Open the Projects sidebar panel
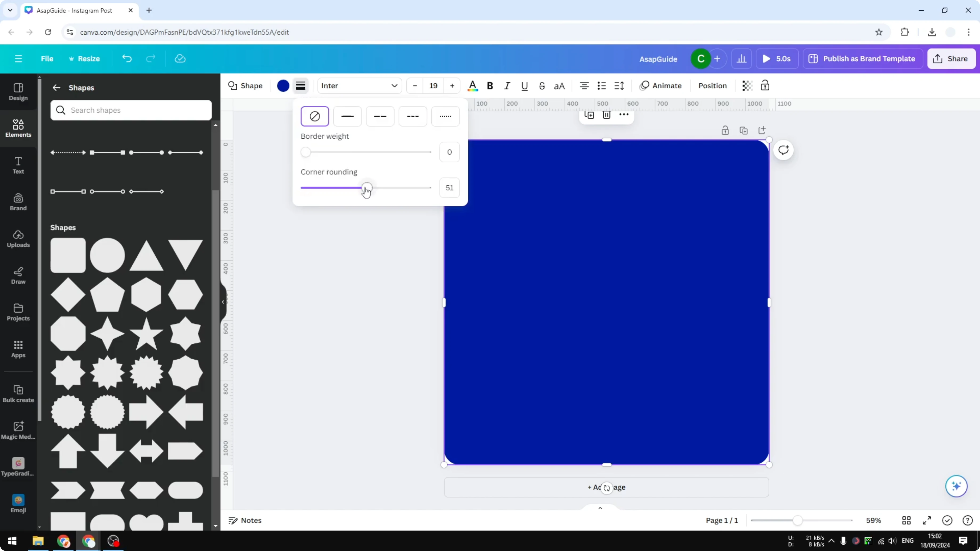The height and width of the screenshot is (551, 980). pos(18,312)
